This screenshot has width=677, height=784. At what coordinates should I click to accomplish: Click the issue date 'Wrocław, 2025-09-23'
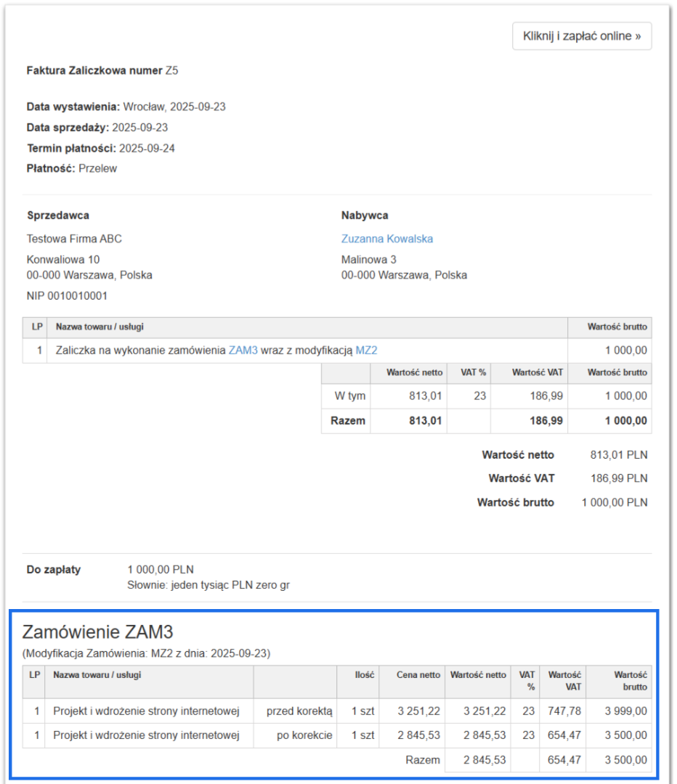(174, 107)
